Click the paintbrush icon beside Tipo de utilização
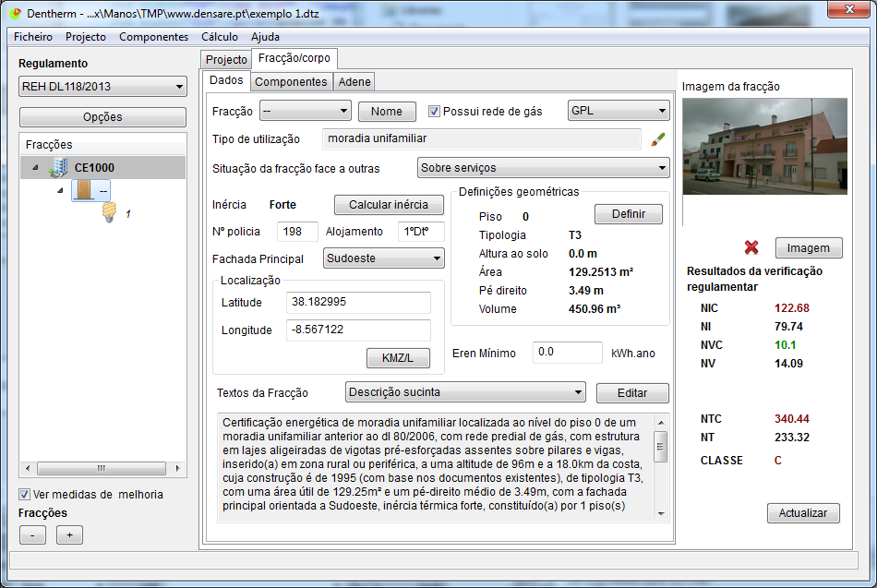 click(x=657, y=139)
